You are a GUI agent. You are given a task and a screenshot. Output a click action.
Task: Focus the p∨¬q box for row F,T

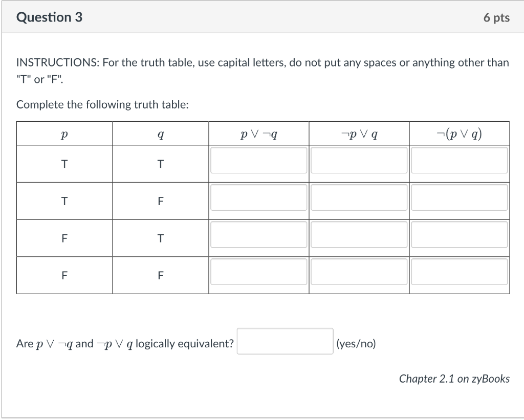tap(258, 235)
